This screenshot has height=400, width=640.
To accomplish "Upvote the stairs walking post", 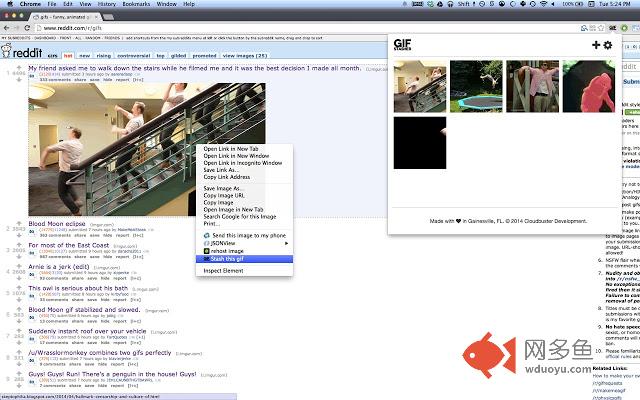I will (x=19, y=67).
